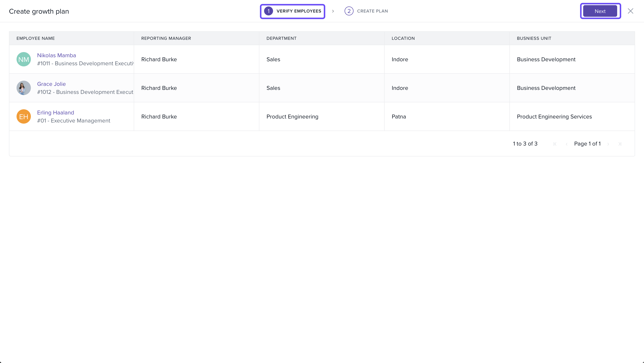This screenshot has height=363, width=644.
Task: Open Erling Haaland's profile link
Action: point(55,113)
